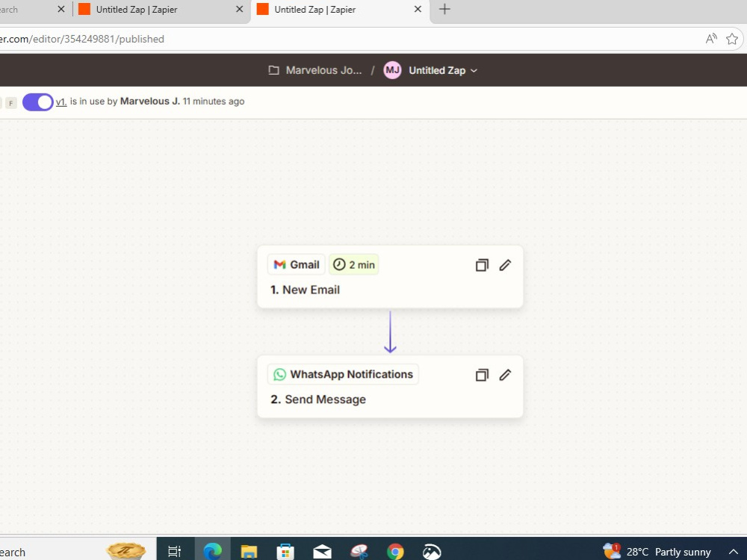Viewport: 747px width, 560px height.
Task: Add page to favorites with star icon
Action: 732,39
